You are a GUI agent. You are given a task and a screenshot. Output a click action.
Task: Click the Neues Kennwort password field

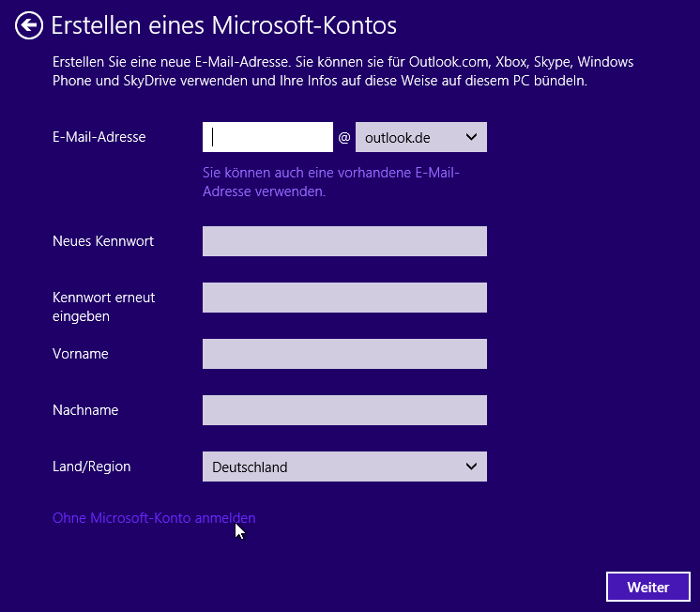click(344, 241)
